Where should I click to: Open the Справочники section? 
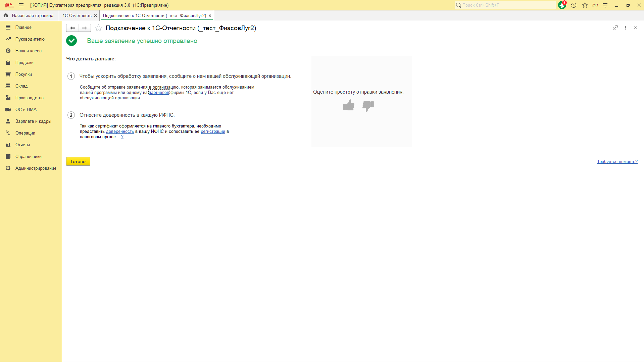(x=31, y=157)
